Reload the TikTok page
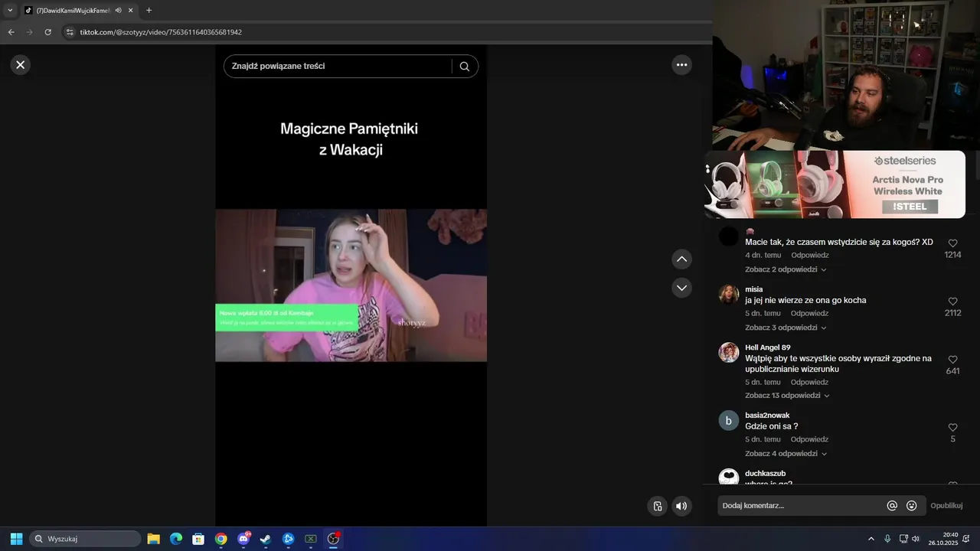This screenshot has height=551, width=980. pos(47,32)
